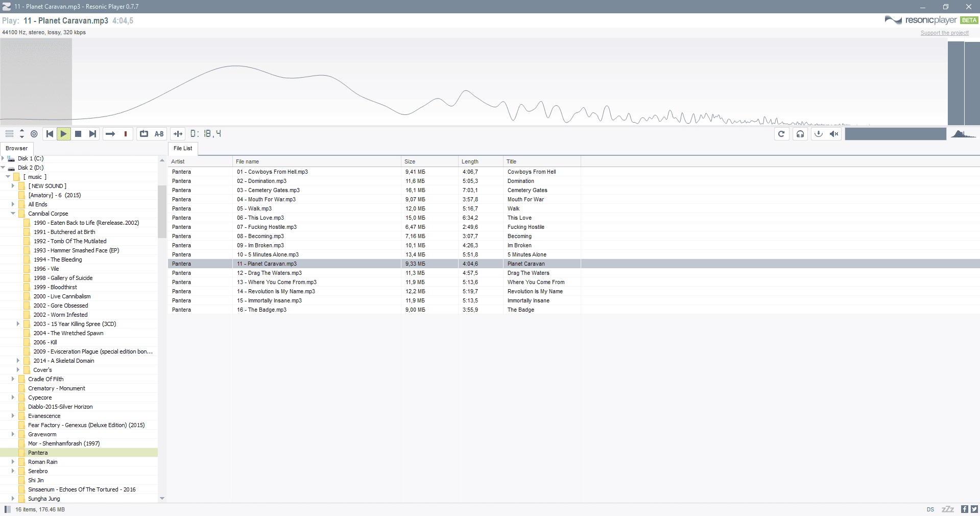Expand the Roman Rain folder
Image resolution: width=980 pixels, height=516 pixels.
[13, 462]
